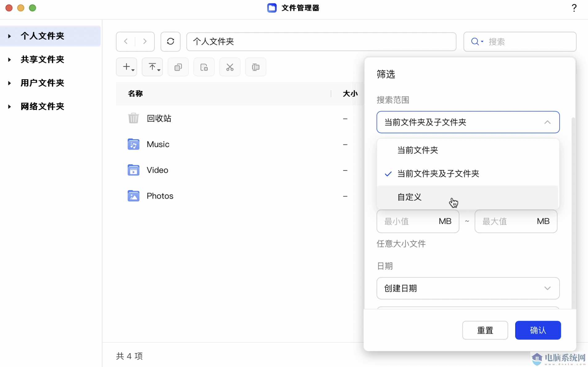Confirm filter with 确认 button
The image size is (588, 367).
(x=538, y=330)
